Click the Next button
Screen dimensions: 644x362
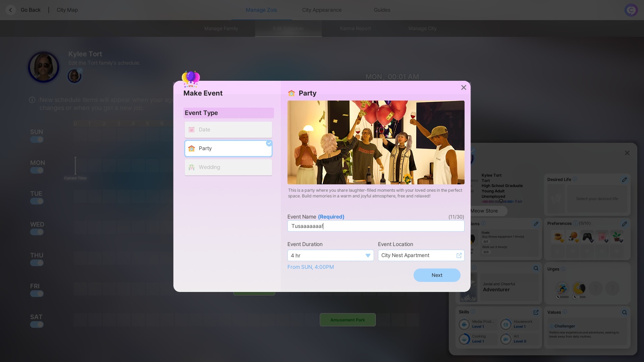[x=437, y=275]
